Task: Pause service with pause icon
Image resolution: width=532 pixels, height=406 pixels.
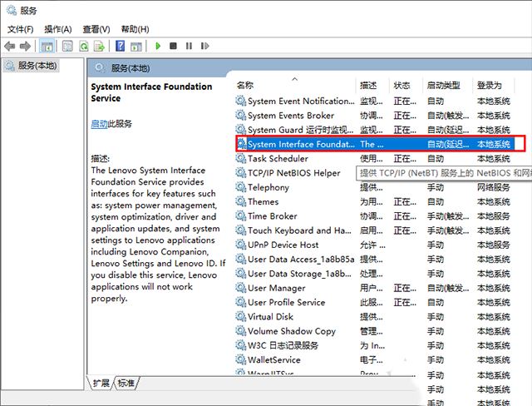Action: [189, 46]
